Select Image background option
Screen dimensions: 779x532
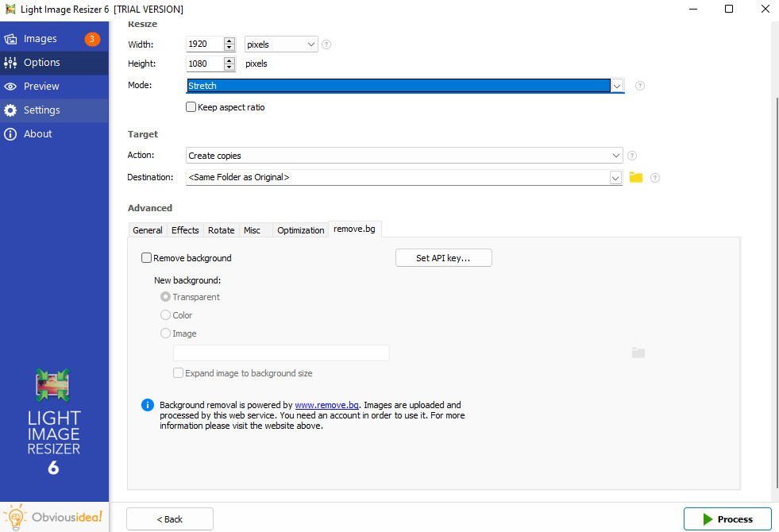pyautogui.click(x=165, y=333)
